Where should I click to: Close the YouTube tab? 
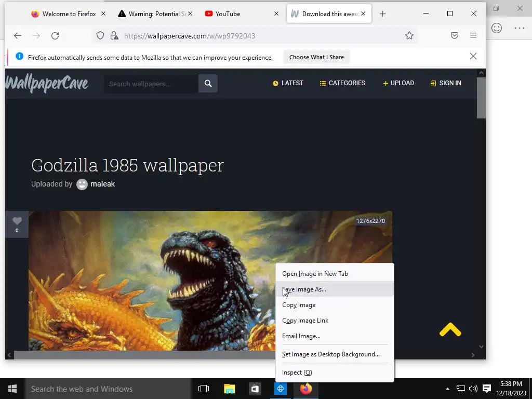pos(276,14)
